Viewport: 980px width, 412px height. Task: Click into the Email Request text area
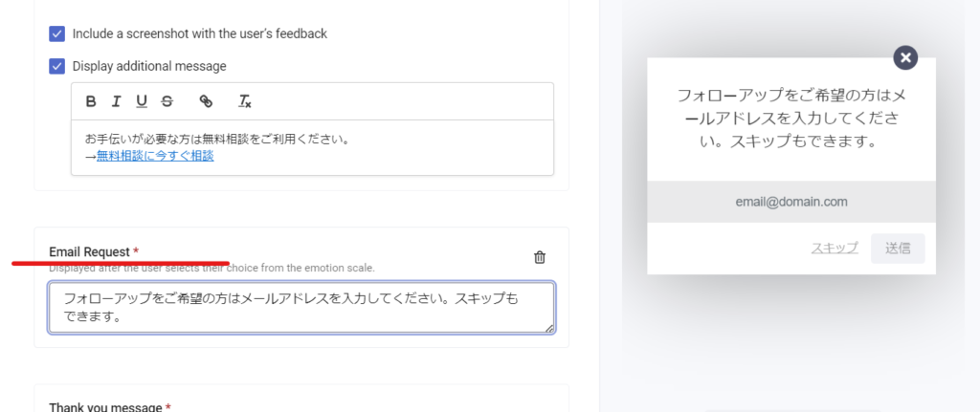(301, 308)
